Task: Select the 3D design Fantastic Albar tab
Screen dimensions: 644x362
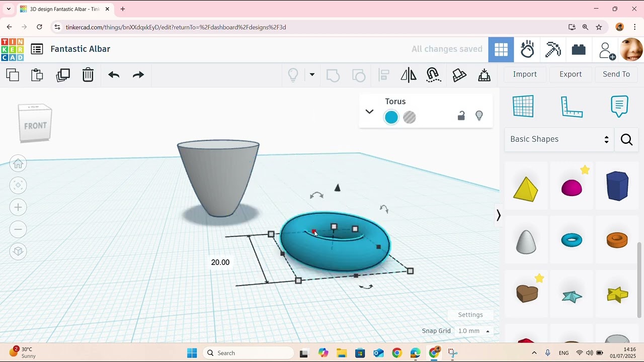Action: [x=65, y=9]
